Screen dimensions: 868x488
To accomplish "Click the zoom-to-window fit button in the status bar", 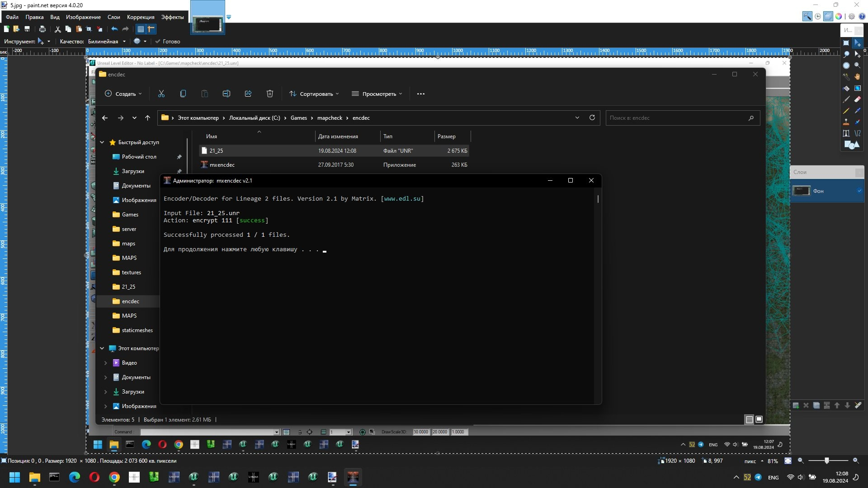I will pyautogui.click(x=788, y=461).
